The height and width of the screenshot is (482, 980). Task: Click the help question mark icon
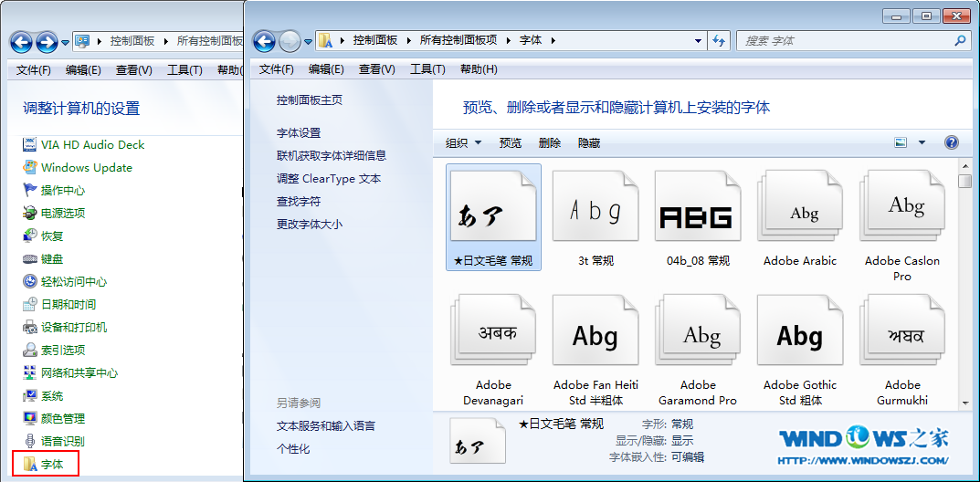click(x=951, y=142)
